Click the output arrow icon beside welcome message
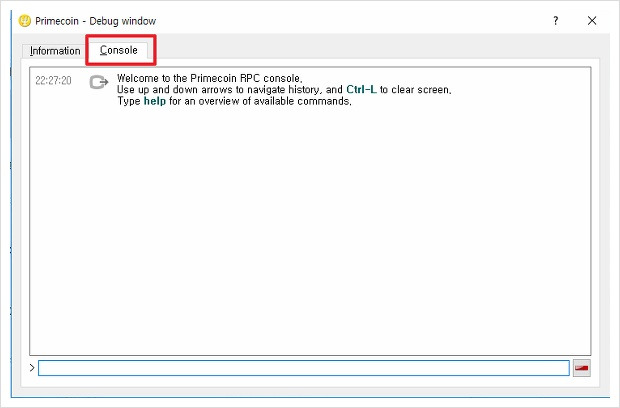Screen dimensions: 620x408 [98, 82]
